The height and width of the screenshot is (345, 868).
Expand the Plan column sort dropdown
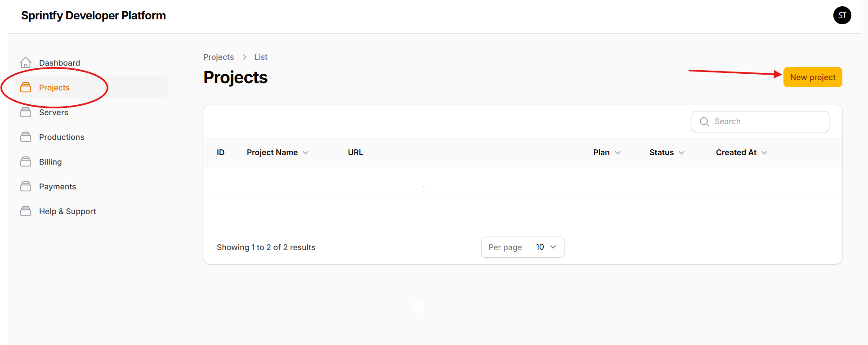tap(618, 152)
